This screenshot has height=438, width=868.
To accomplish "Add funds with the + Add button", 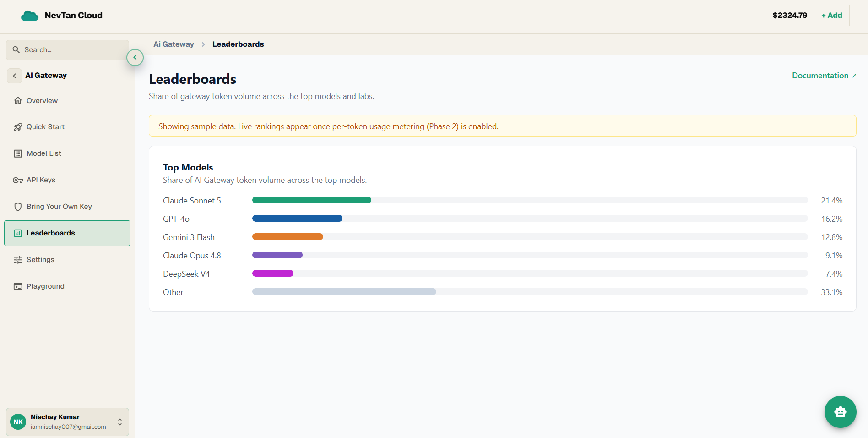I will 831,16.
